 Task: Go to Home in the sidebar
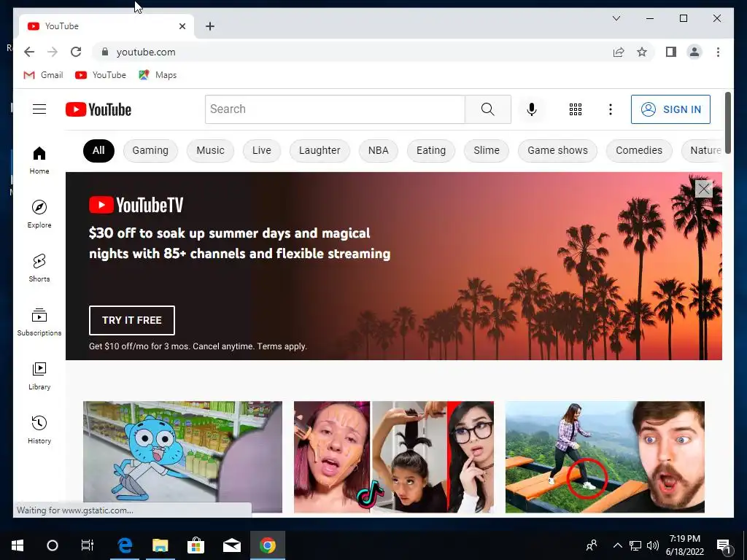(x=39, y=160)
